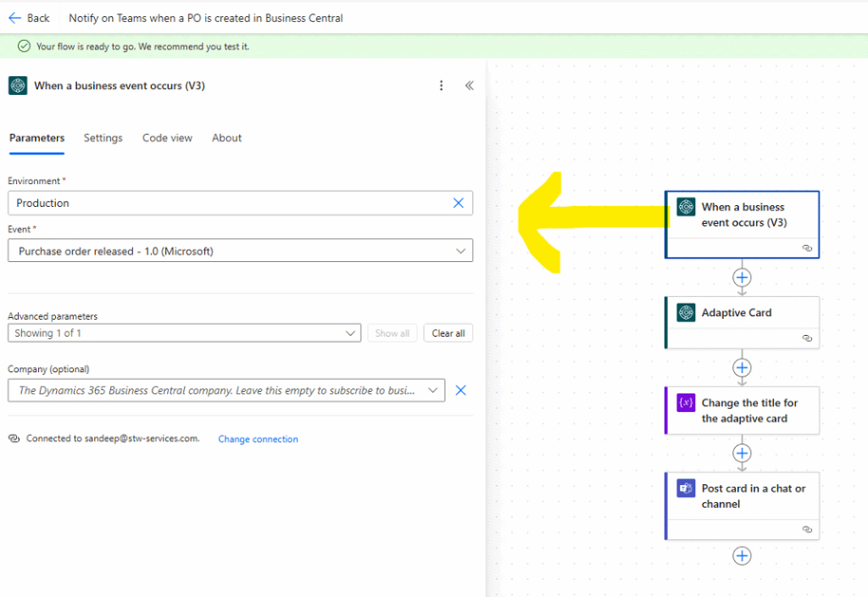868x597 pixels.
Task: Click the Change connection link
Action: (x=258, y=439)
